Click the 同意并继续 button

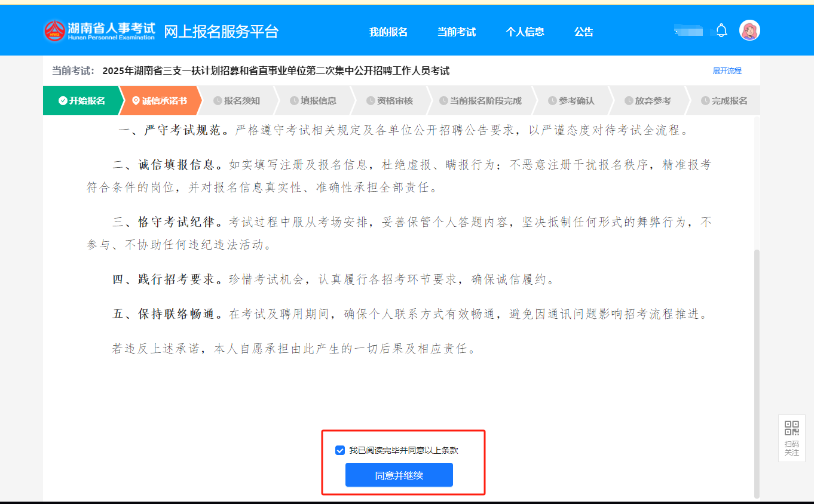click(399, 475)
